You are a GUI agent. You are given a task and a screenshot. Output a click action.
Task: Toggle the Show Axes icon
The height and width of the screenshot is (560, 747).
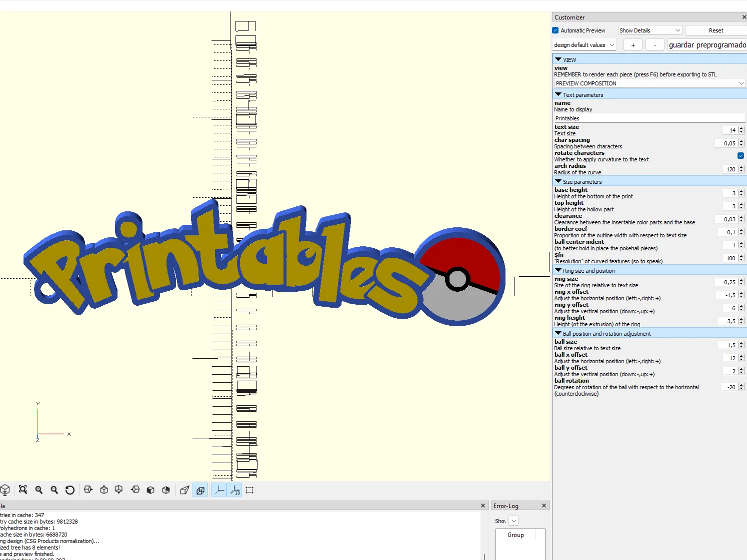pos(218,490)
